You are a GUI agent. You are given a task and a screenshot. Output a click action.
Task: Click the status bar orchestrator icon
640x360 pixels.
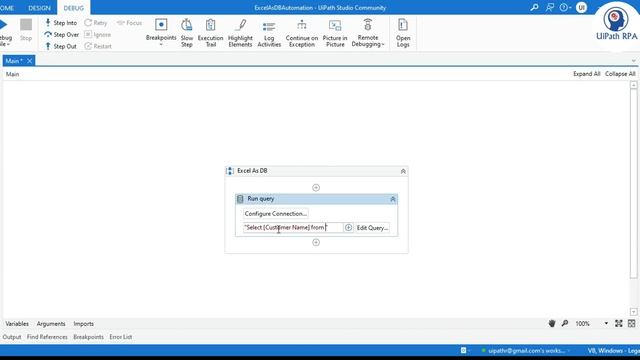pyautogui.click(x=464, y=351)
